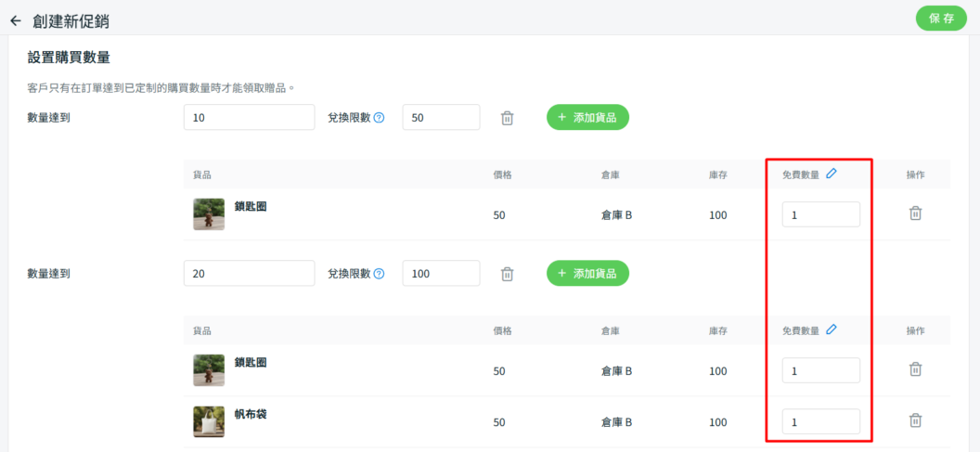Remove 鎖匙圈 from the first tier table
The image size is (980, 452).
(915, 213)
